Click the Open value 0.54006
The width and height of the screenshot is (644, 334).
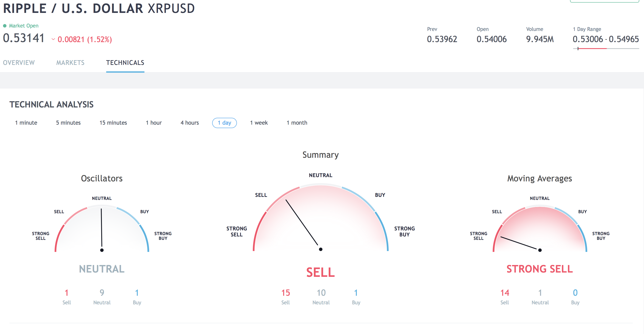tap(492, 39)
